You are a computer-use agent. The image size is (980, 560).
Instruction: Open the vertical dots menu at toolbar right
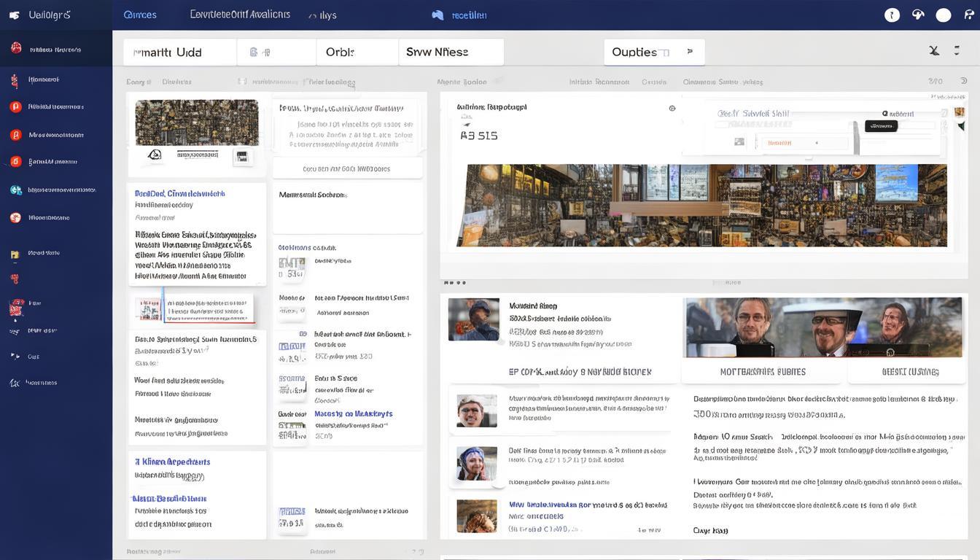[x=957, y=51]
